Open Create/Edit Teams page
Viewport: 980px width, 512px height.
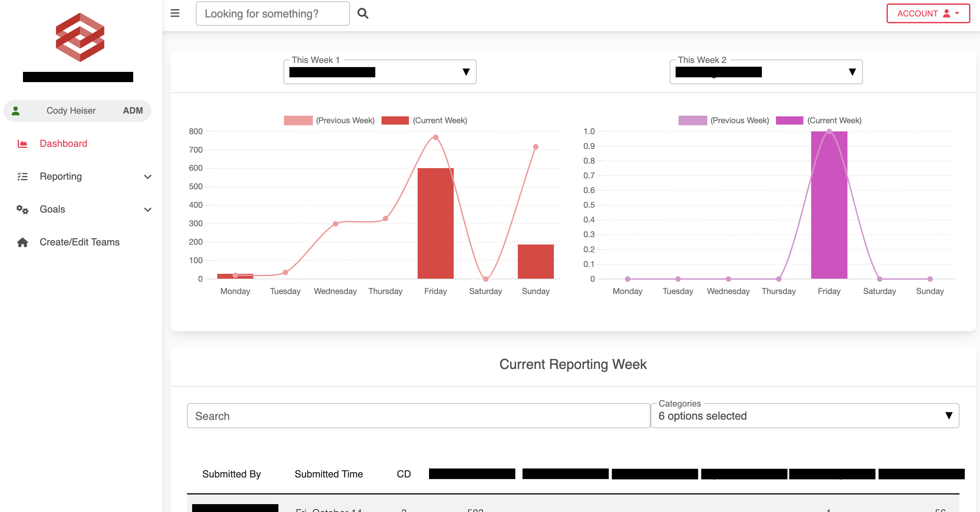(x=79, y=242)
